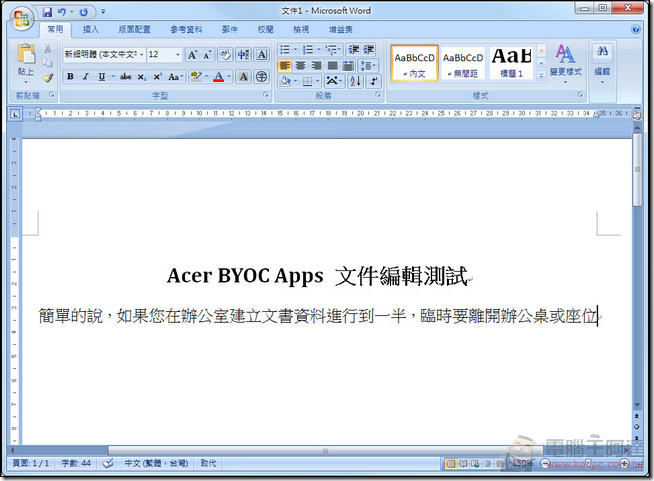Switch to 常用 Home tab

pos(55,29)
